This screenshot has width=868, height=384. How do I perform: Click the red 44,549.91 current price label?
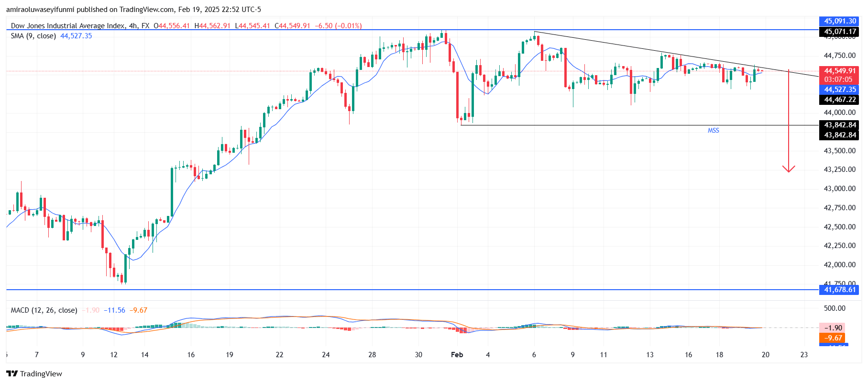(x=840, y=71)
